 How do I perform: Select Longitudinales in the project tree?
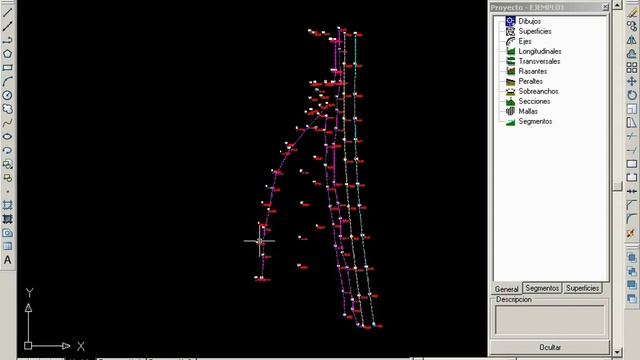[x=540, y=51]
